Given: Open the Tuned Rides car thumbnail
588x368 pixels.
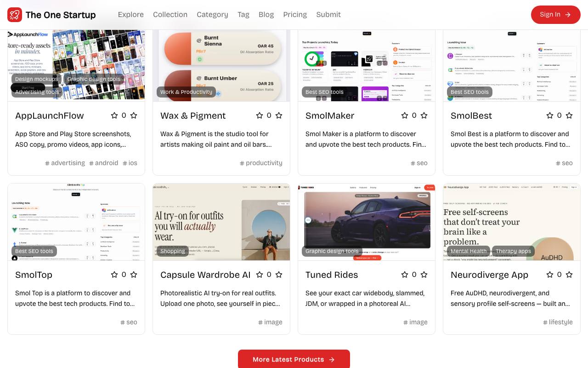Looking at the screenshot, I should pos(367,222).
